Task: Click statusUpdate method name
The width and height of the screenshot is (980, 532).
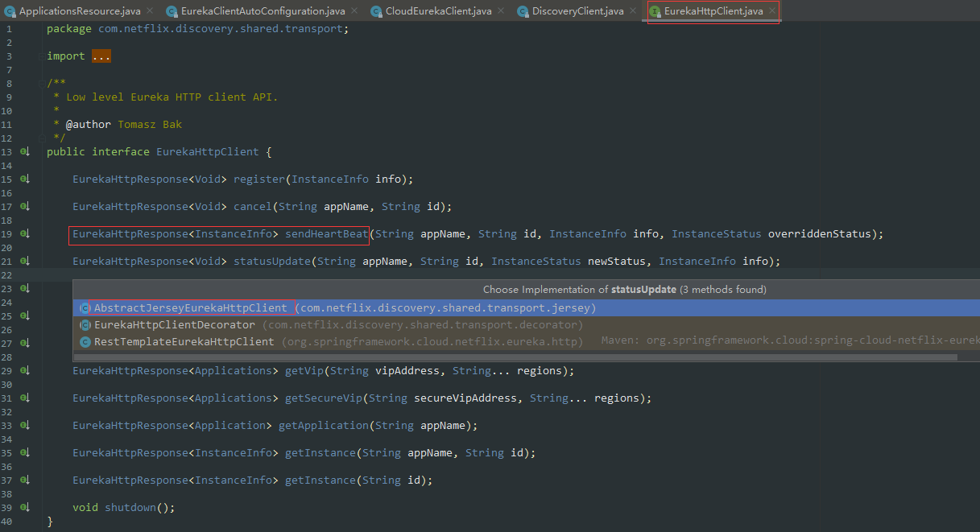Action: (x=272, y=262)
